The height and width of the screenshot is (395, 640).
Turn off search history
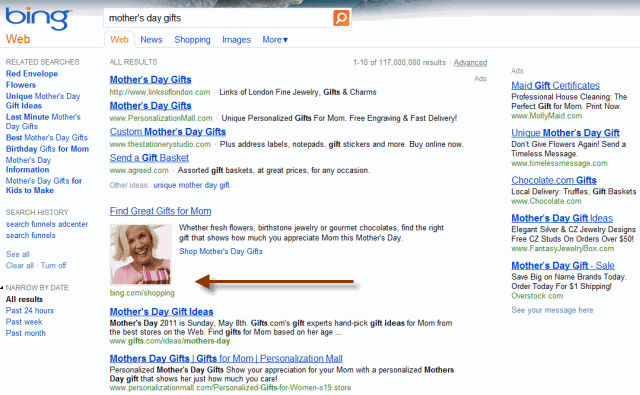(53, 266)
